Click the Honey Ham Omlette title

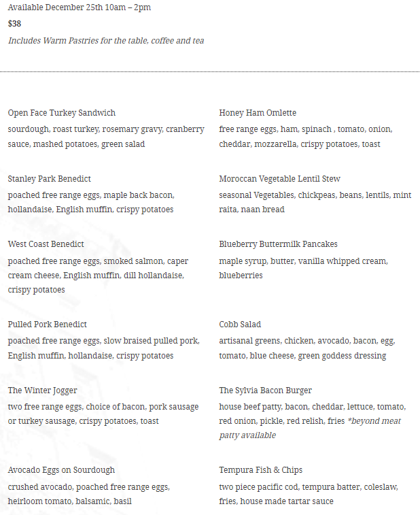point(258,113)
